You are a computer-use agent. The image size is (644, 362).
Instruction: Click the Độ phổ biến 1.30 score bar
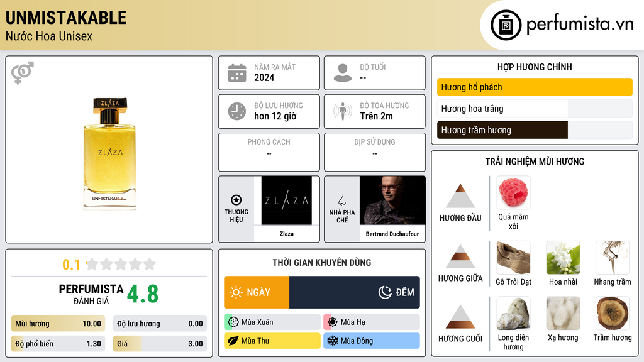pyautogui.click(x=58, y=344)
